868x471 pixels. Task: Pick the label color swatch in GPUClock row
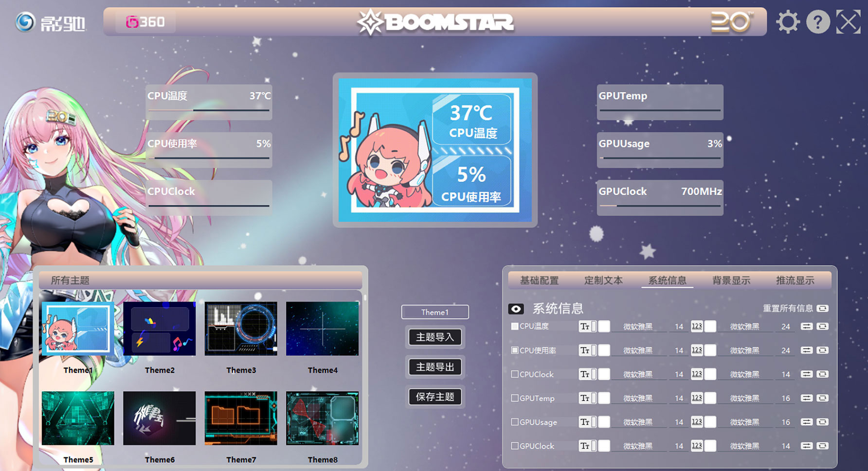point(604,446)
